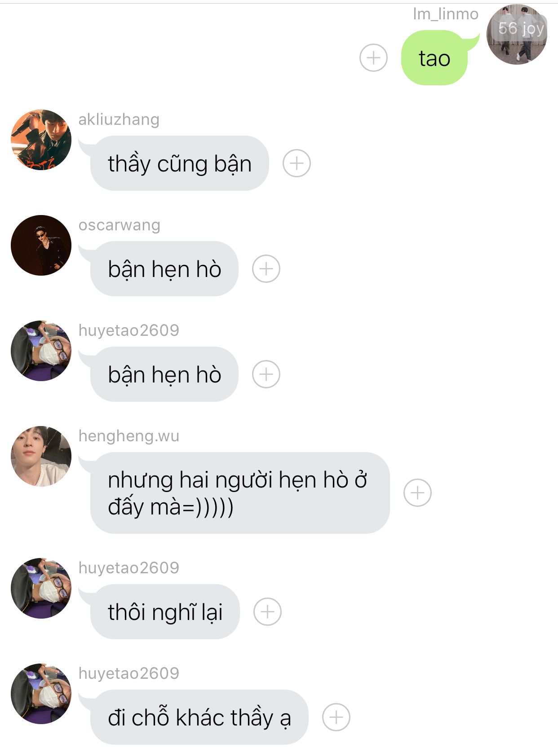Tap the plus icon beside huyetao2609's "bận hẹn hò" message
This screenshot has width=558, height=756.
pyautogui.click(x=266, y=374)
